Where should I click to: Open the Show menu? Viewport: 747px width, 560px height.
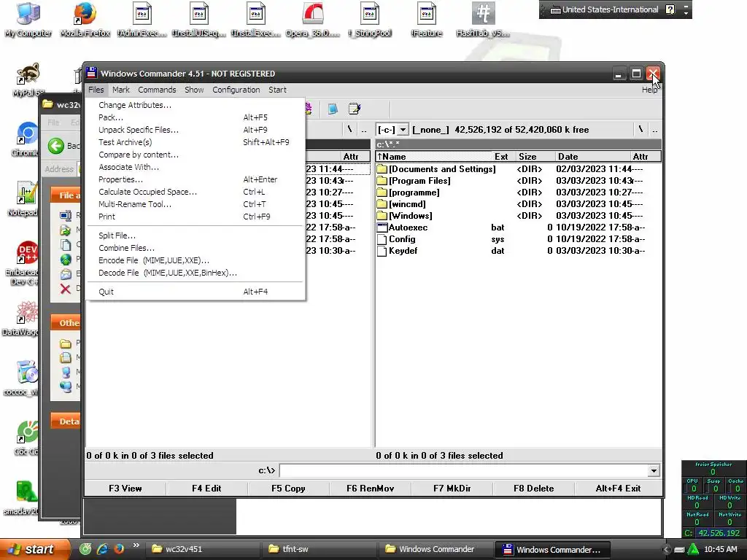click(194, 90)
